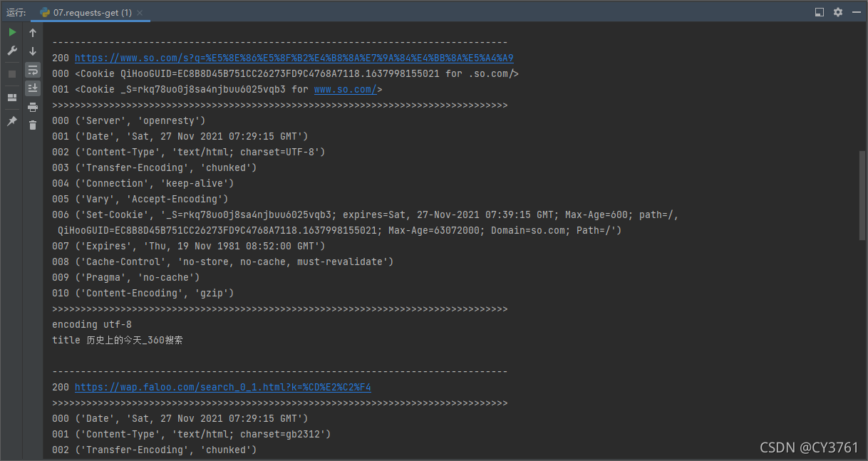Switch tool window view mode icon
The width and height of the screenshot is (868, 461).
(820, 12)
